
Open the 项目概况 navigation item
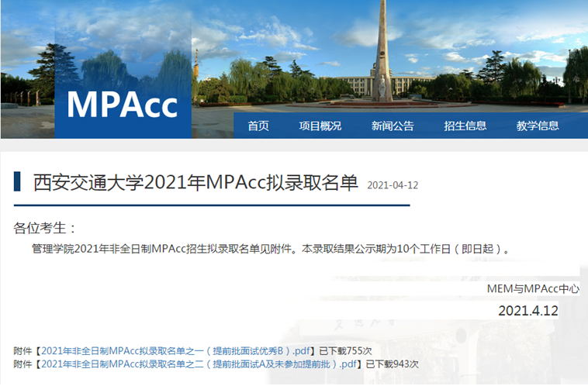click(x=320, y=126)
